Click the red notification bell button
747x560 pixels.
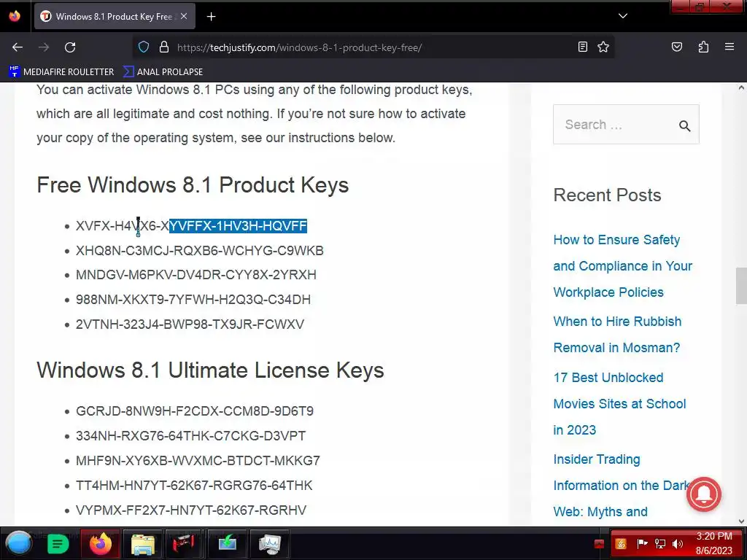[704, 494]
